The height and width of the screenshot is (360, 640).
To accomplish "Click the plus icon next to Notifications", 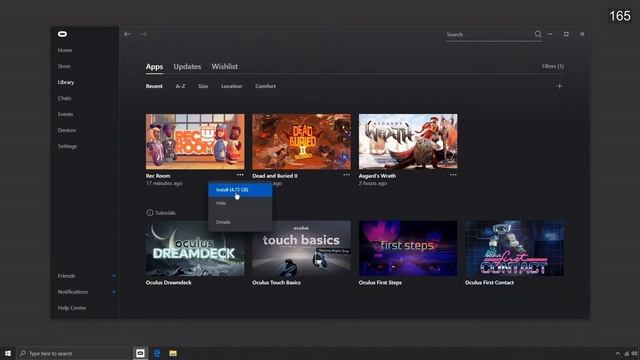I will (114, 292).
